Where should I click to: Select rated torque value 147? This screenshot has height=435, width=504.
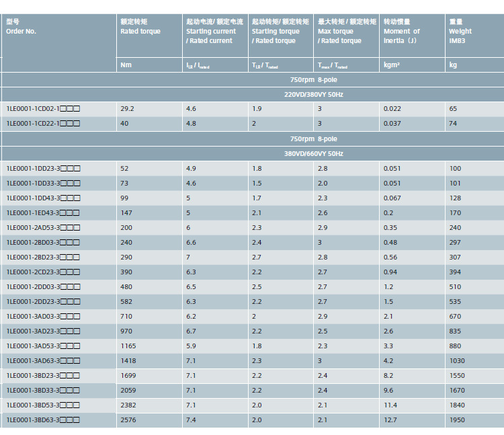126,213
